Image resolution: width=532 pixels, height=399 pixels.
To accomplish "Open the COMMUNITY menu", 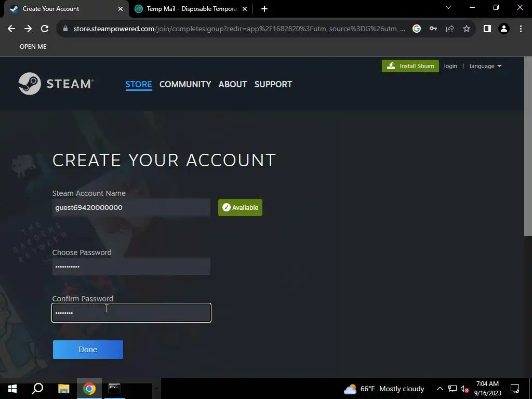I will pos(185,84).
